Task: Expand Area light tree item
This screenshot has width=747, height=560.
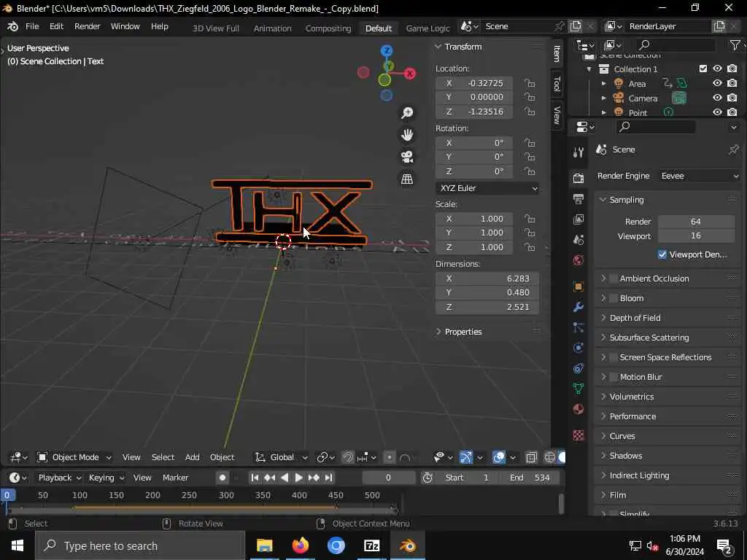Action: [x=603, y=83]
